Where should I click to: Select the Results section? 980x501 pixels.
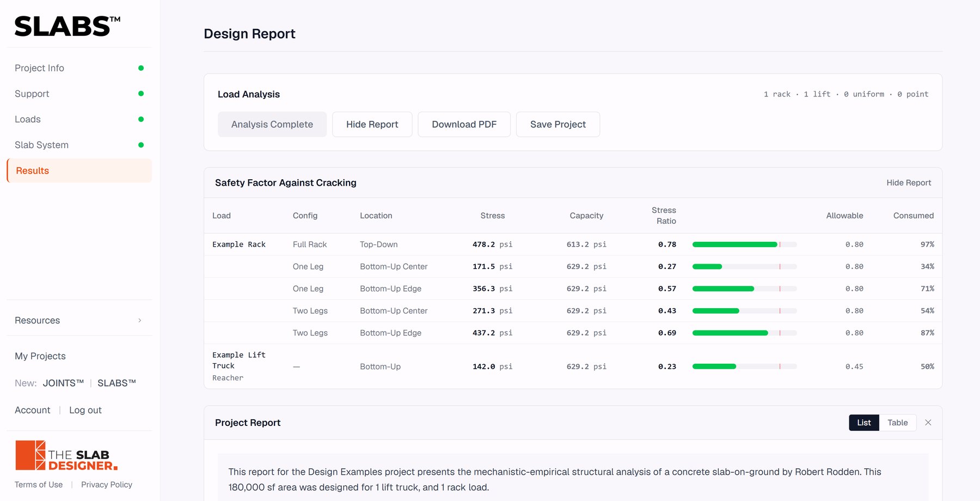(x=79, y=170)
